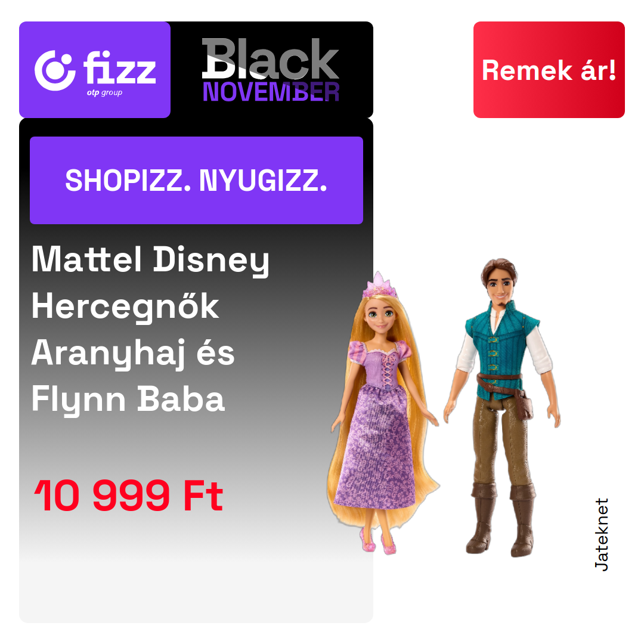Screen dimensions: 644x644
Task: Click the 10 999 Ft price
Action: [x=129, y=496]
